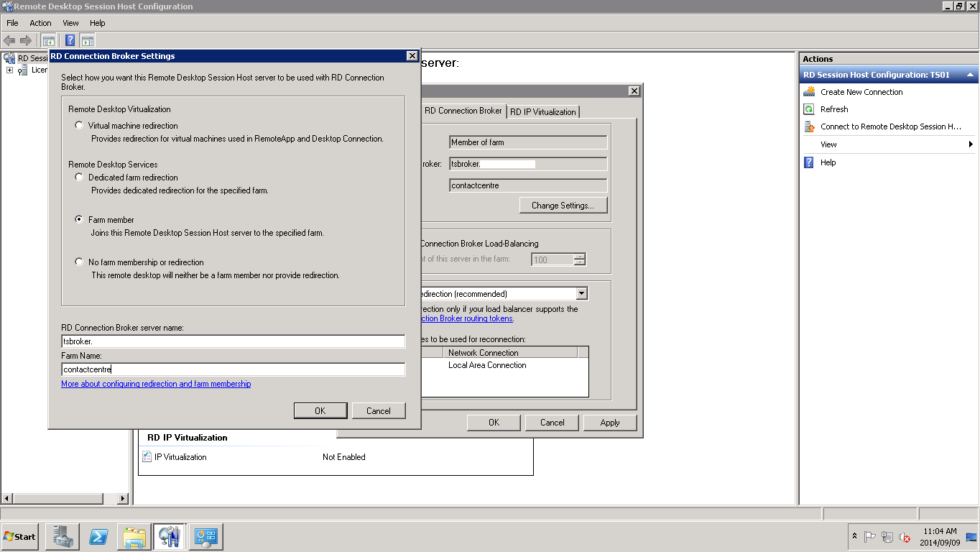Click OK in the Properties dialog
980x552 pixels.
point(494,422)
